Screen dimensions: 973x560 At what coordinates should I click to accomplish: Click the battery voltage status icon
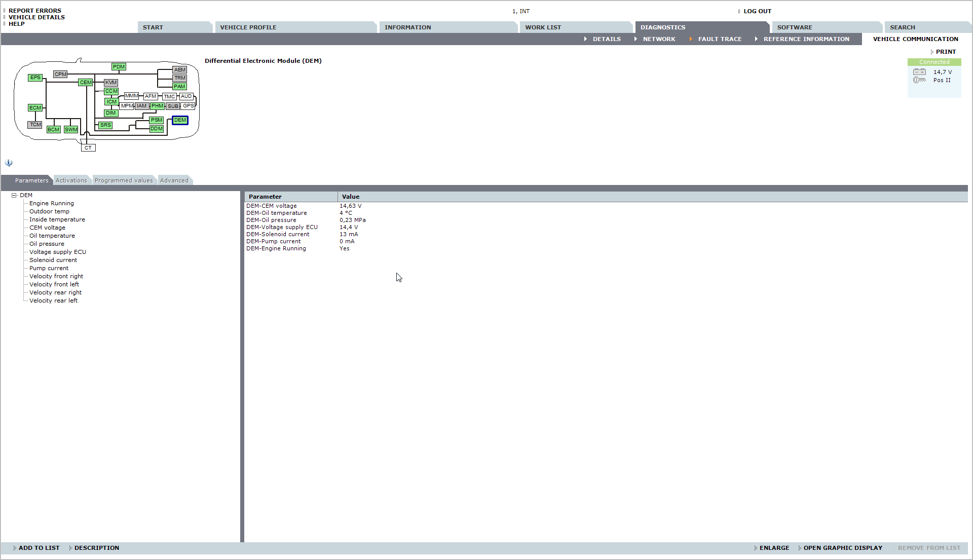[919, 72]
